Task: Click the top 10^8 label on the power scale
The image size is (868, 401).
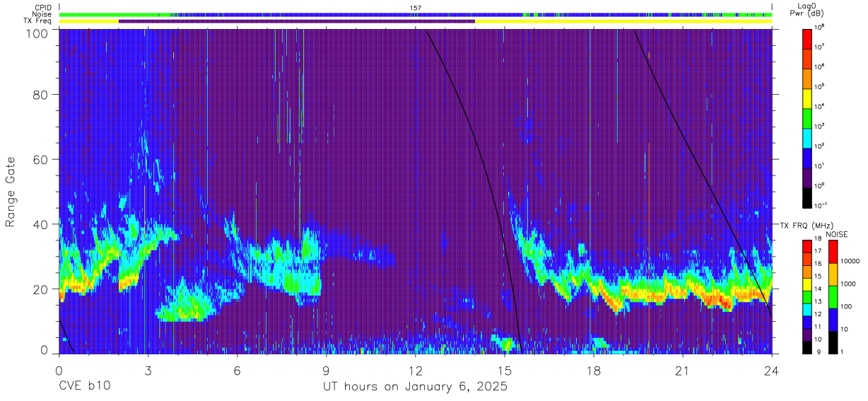Action: pos(820,27)
